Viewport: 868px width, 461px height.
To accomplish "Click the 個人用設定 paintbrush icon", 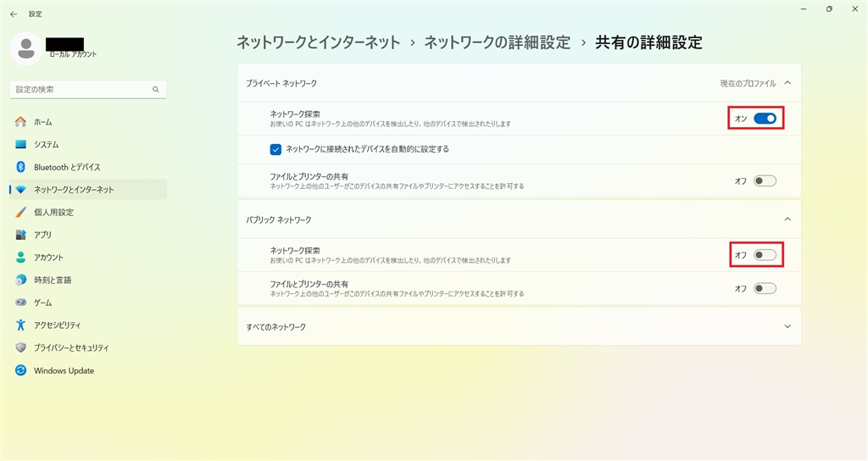I will tap(21, 212).
